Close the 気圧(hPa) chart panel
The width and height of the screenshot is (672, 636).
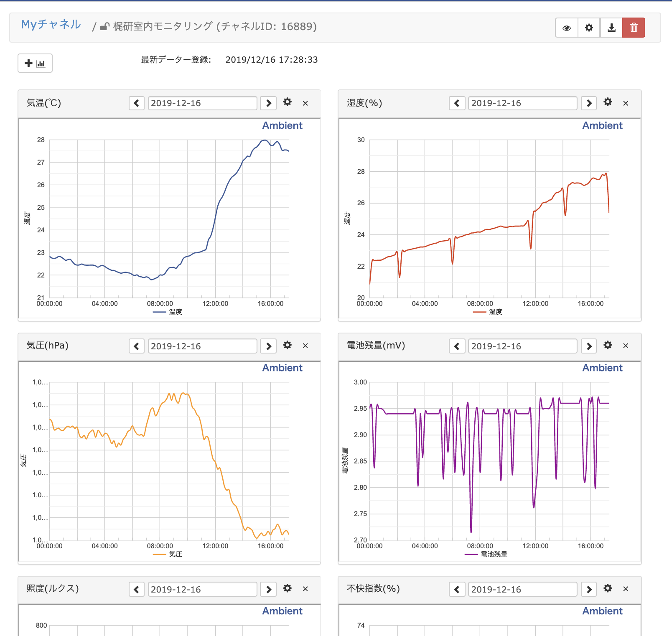click(305, 346)
